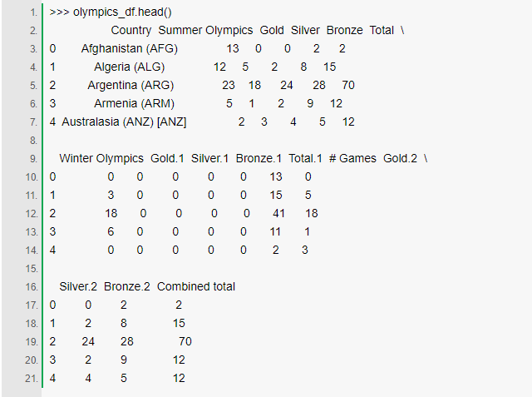This screenshot has height=397, width=532.
Task: Click the Bronze.2 column header
Action: tap(127, 286)
